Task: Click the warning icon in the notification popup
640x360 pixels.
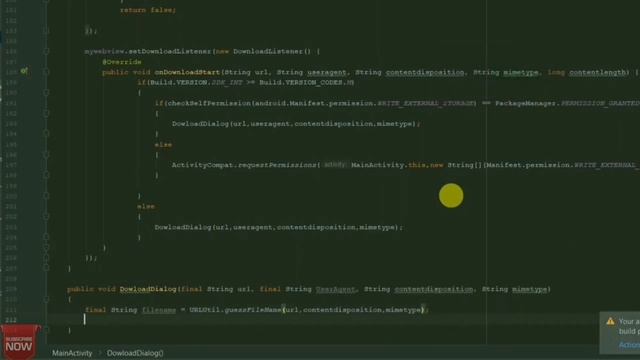Action: point(610,322)
